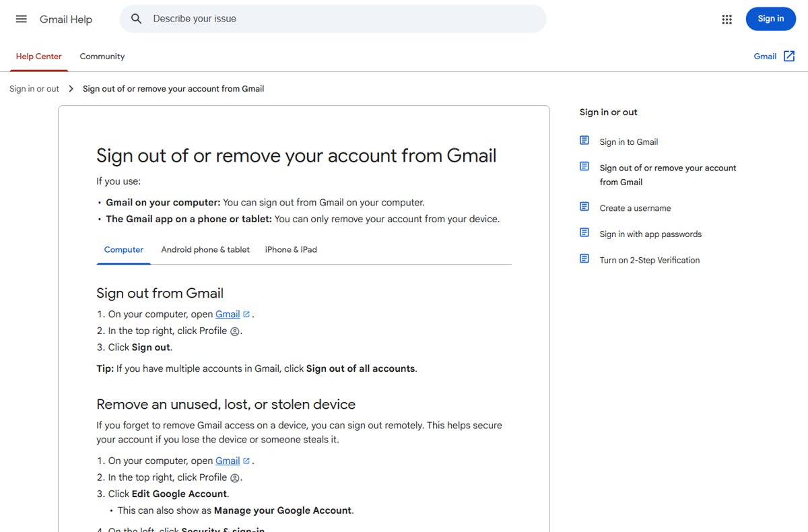
Task: Open the hamburger main menu
Action: tap(22, 19)
